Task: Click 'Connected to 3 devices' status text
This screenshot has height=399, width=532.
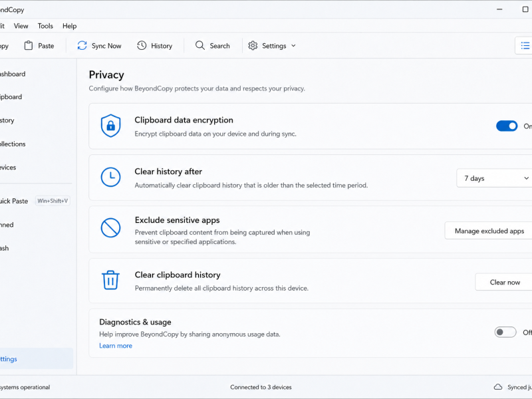Action: tap(261, 387)
